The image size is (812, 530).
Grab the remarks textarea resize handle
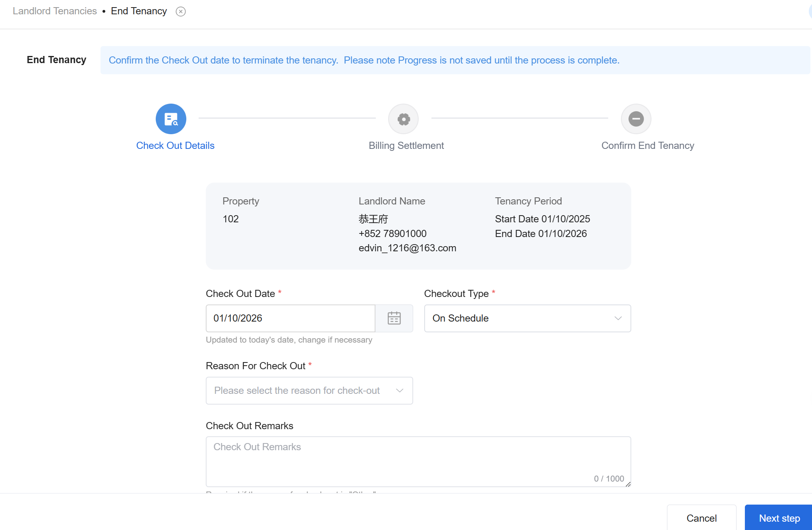pyautogui.click(x=628, y=484)
